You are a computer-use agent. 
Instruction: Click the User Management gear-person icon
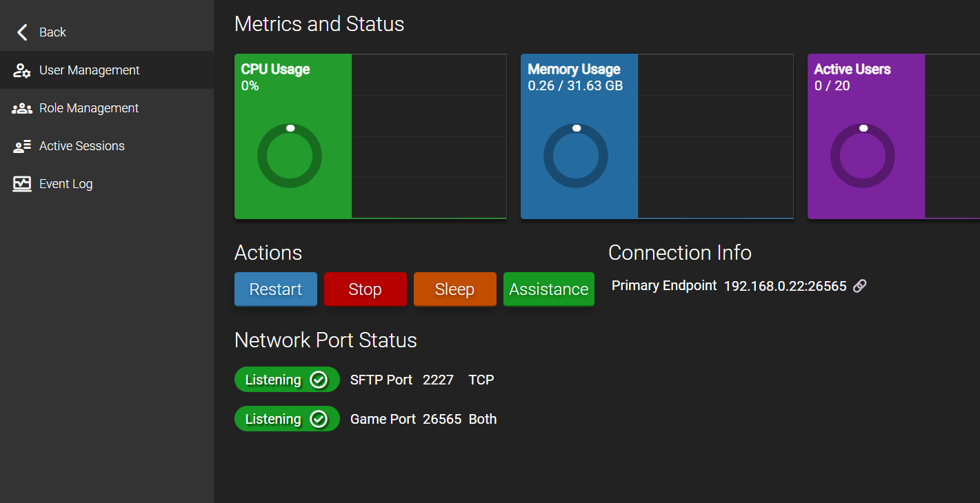(x=22, y=70)
